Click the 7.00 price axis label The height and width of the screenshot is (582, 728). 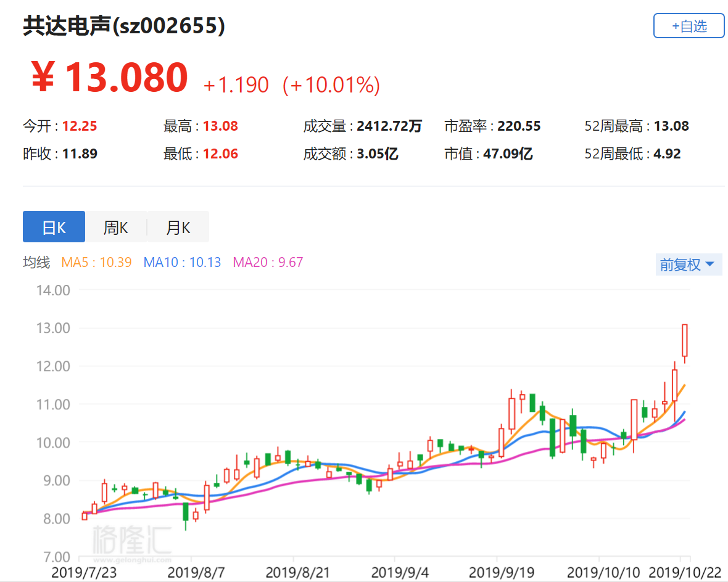[x=57, y=557]
